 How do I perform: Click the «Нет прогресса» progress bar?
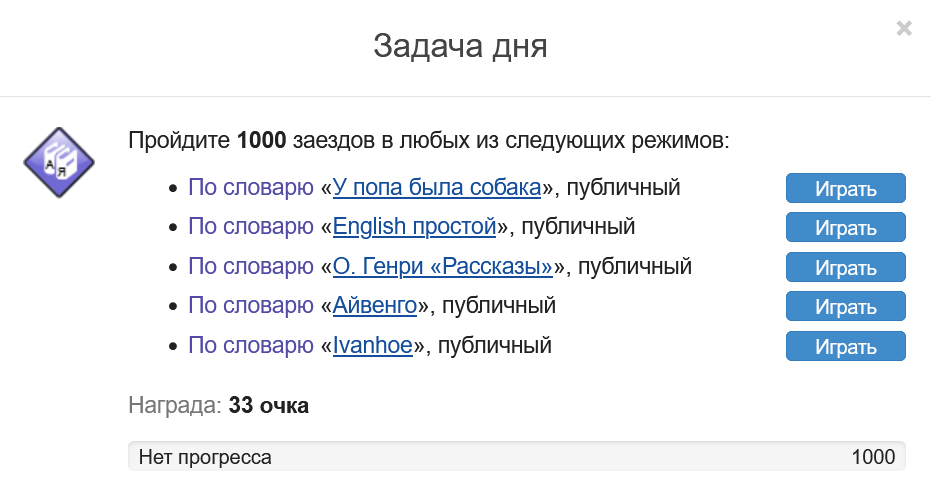click(516, 457)
